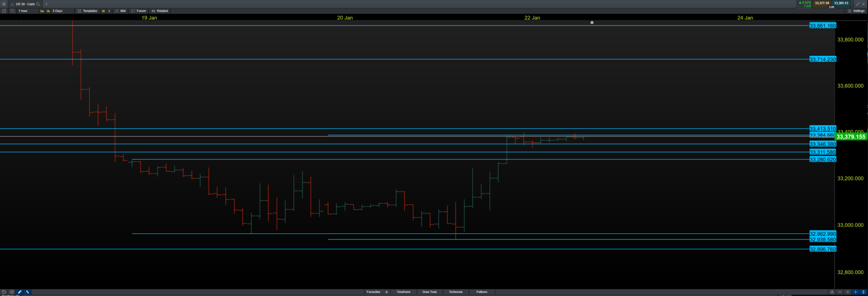Click the 32,962.990 price line label
Image resolution: width=868 pixels, height=296 pixels.
point(823,234)
